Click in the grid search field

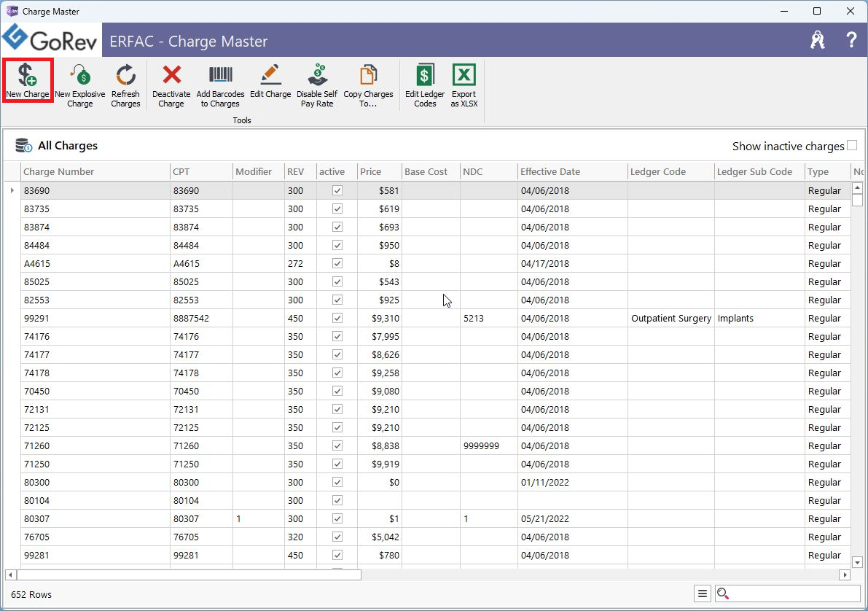794,594
